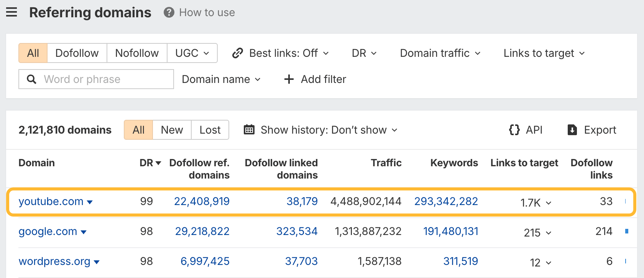The image size is (644, 278).
Task: Click the calendar icon for Show history
Action: 249,130
